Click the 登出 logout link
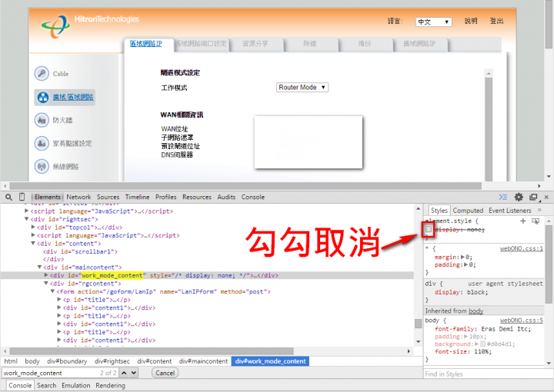Image resolution: width=554 pixels, height=392 pixels. pyautogui.click(x=497, y=22)
